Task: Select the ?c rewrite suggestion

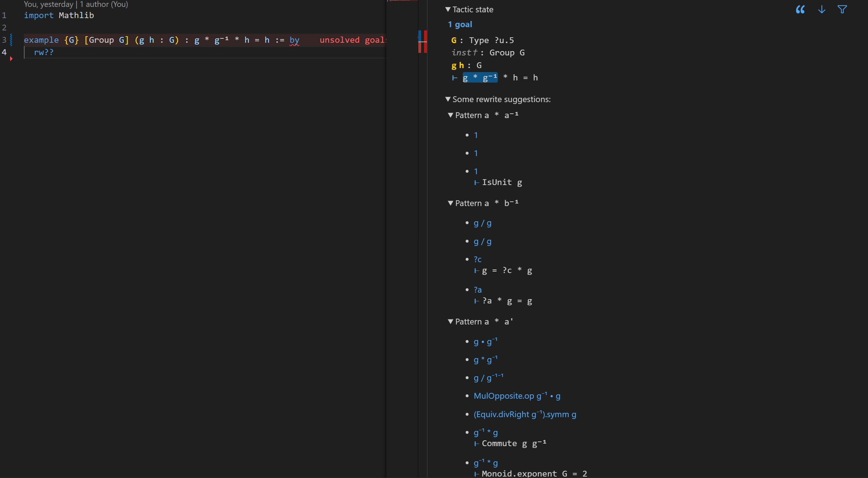Action: (478, 259)
